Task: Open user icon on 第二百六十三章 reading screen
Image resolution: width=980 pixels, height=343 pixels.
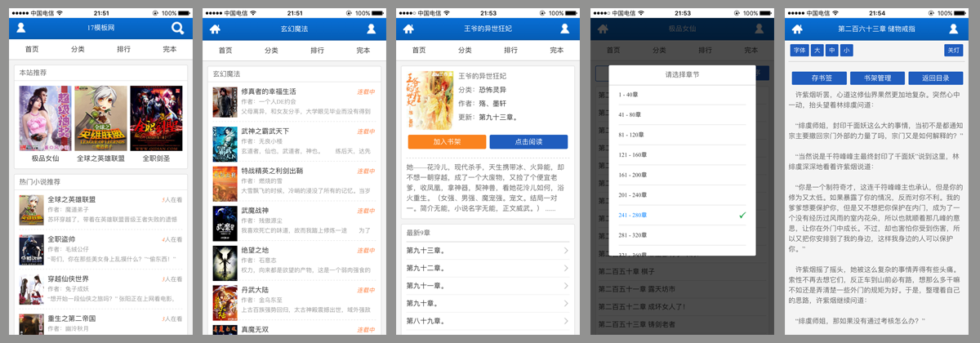Action: (x=952, y=29)
